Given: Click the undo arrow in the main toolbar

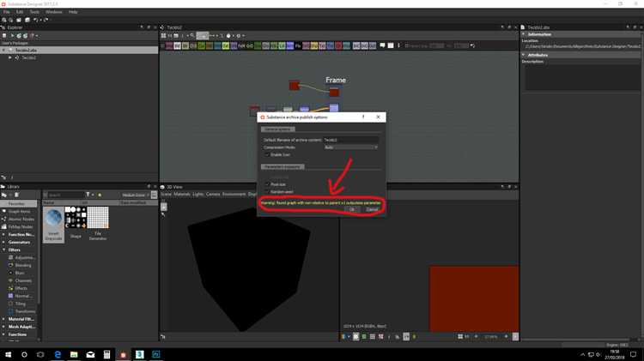Looking at the screenshot, I should (35, 20).
